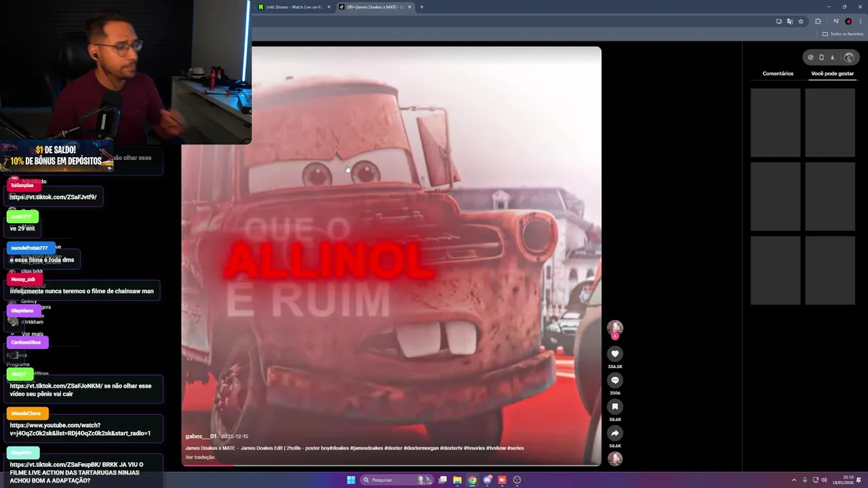Open the Chrome profile avatar
This screenshot has width=868, height=488.
point(848,21)
